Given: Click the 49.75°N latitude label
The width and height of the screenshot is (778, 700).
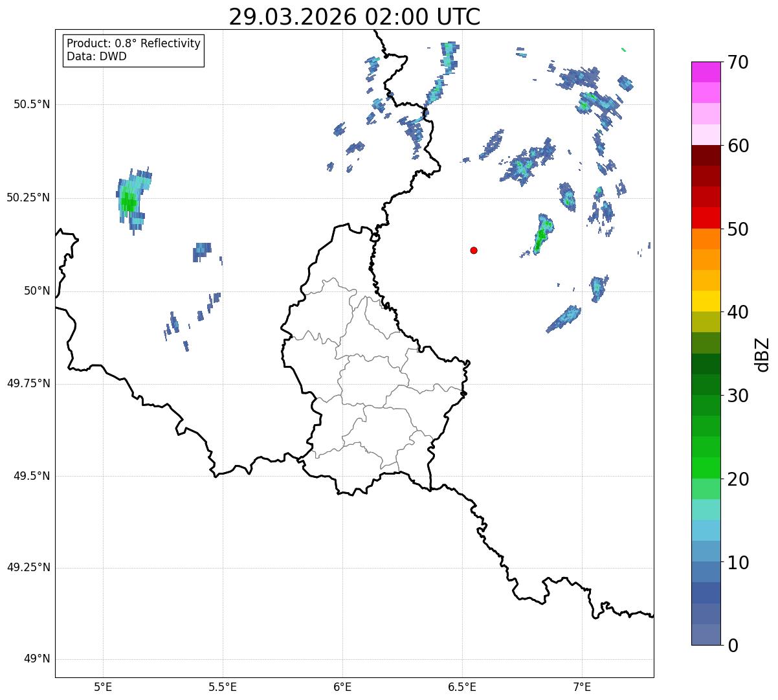Looking at the screenshot, I should point(28,383).
